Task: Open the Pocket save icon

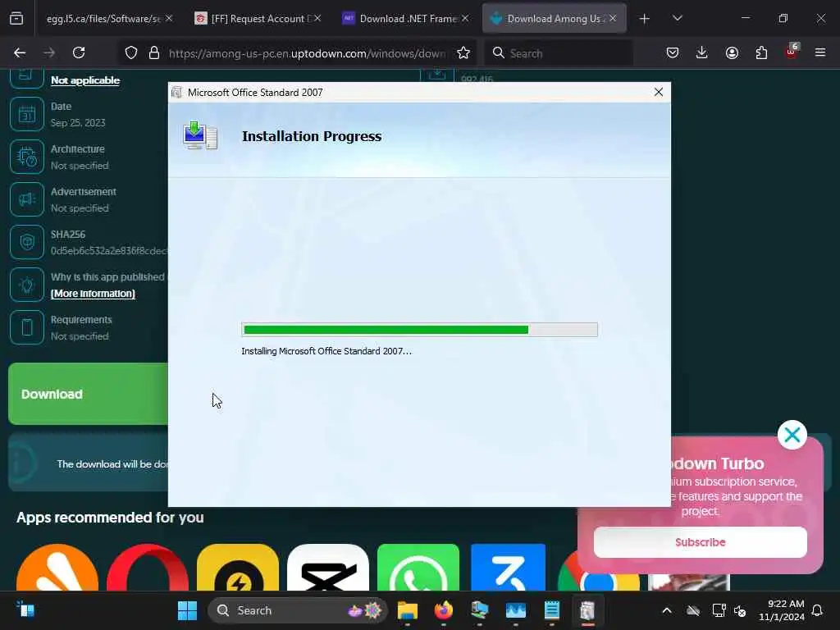Action: tap(673, 52)
